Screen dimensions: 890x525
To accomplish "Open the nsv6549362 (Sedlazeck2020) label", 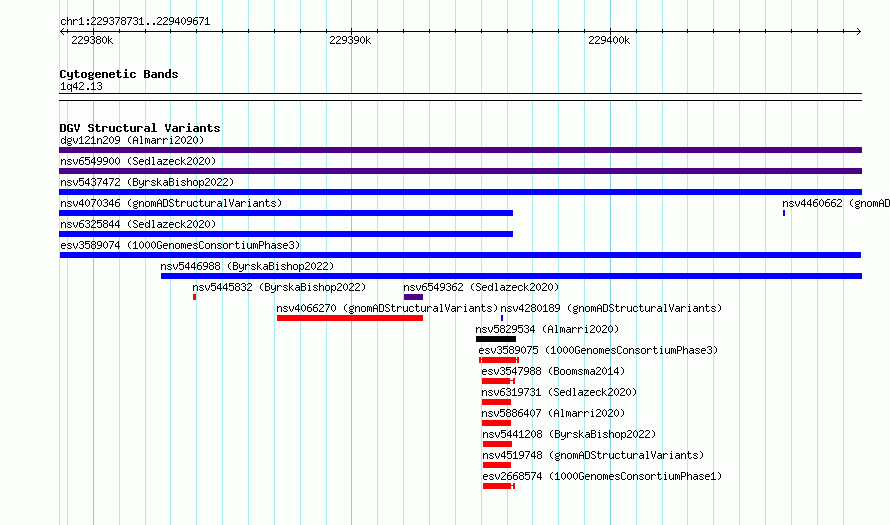I will click(x=481, y=287).
